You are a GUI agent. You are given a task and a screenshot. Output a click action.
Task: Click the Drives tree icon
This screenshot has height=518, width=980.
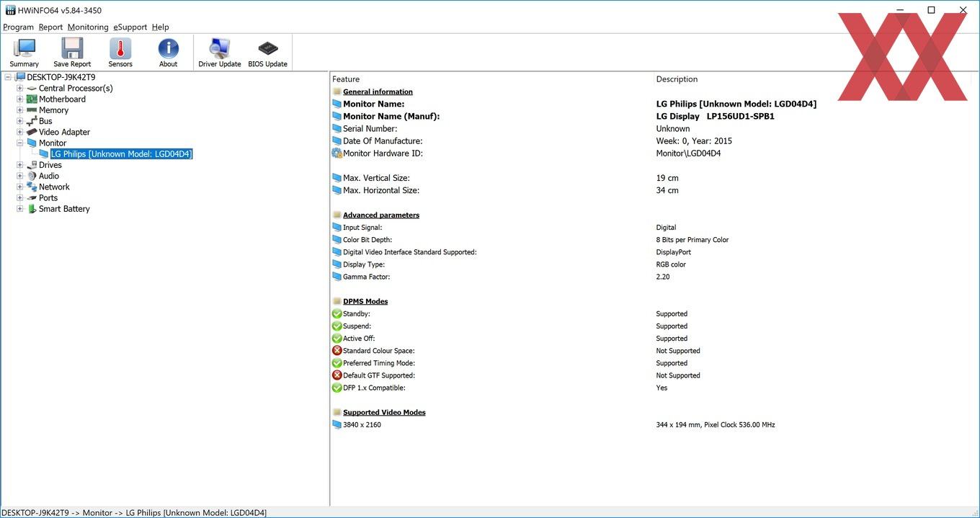point(32,165)
